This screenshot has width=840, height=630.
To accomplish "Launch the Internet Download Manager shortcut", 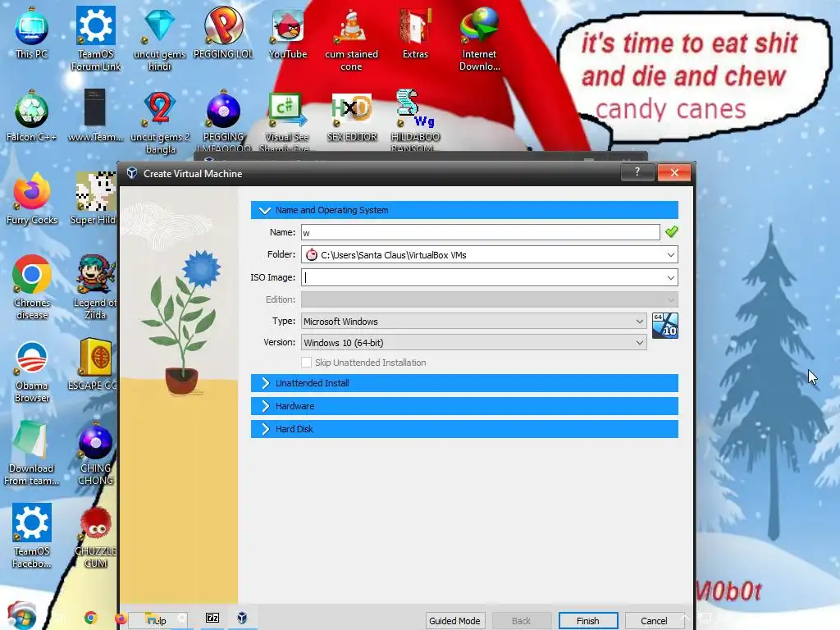I will click(x=479, y=39).
